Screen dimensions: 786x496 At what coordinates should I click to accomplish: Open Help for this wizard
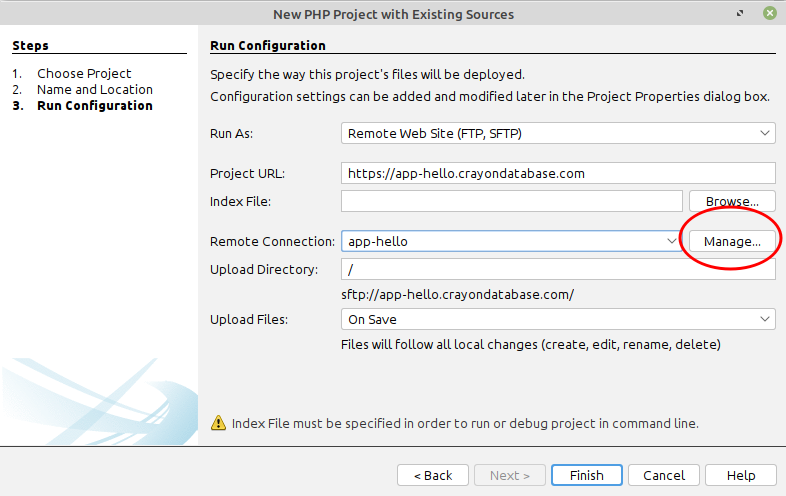click(x=741, y=475)
